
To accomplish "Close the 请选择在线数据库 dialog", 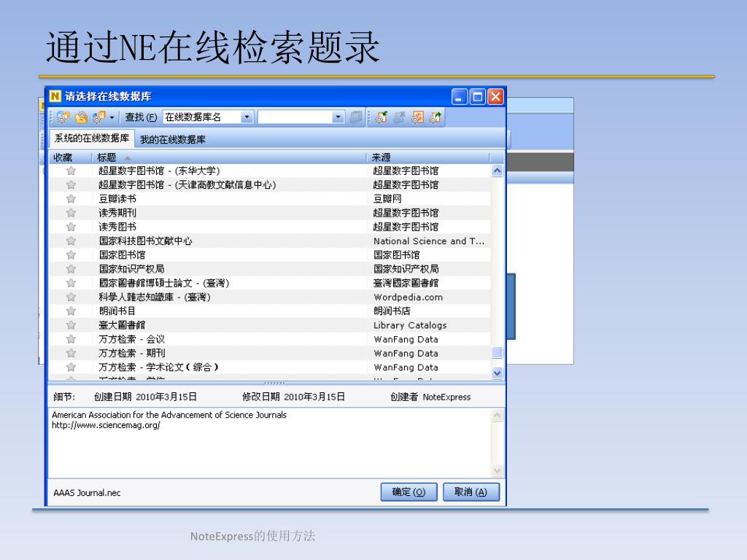I will tap(496, 97).
